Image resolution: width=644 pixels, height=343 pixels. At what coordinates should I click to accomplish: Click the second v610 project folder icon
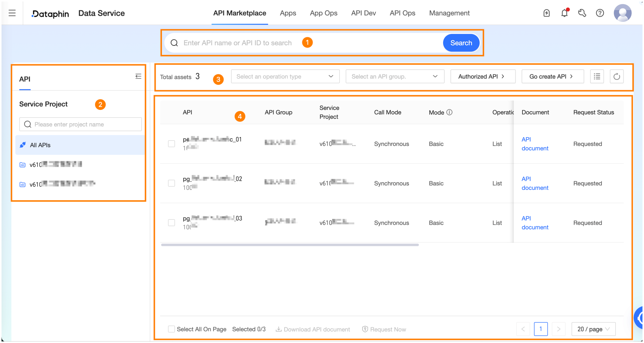(22, 185)
